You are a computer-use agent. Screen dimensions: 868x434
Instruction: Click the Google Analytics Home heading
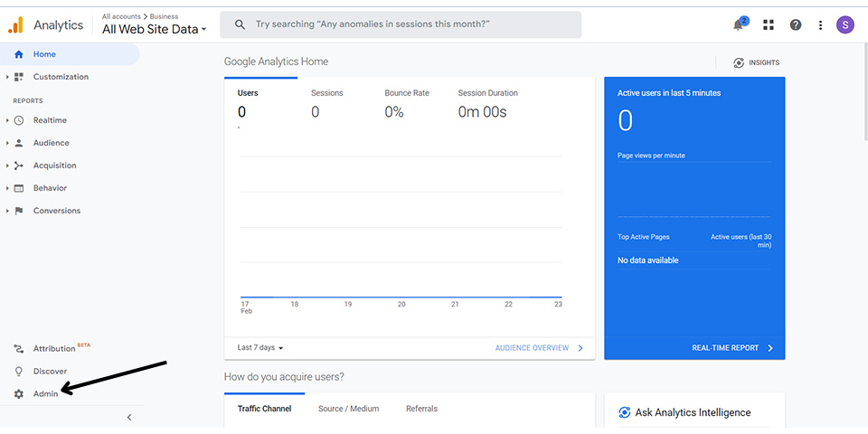click(277, 61)
